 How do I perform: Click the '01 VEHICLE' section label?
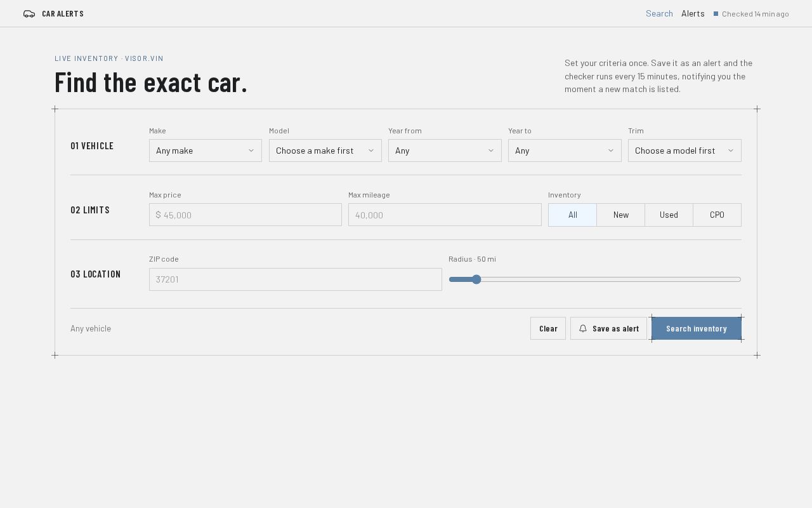92,146
